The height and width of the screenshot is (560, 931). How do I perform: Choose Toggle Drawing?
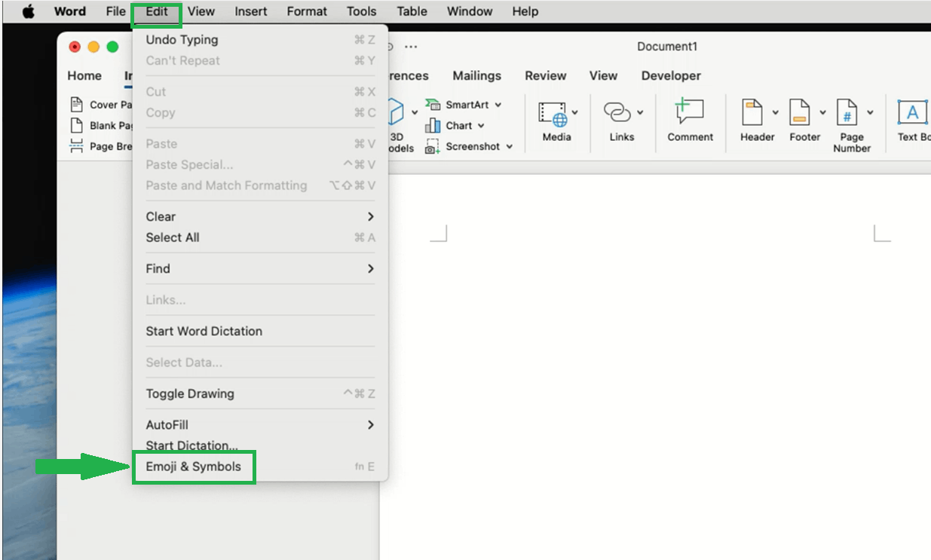(260, 393)
